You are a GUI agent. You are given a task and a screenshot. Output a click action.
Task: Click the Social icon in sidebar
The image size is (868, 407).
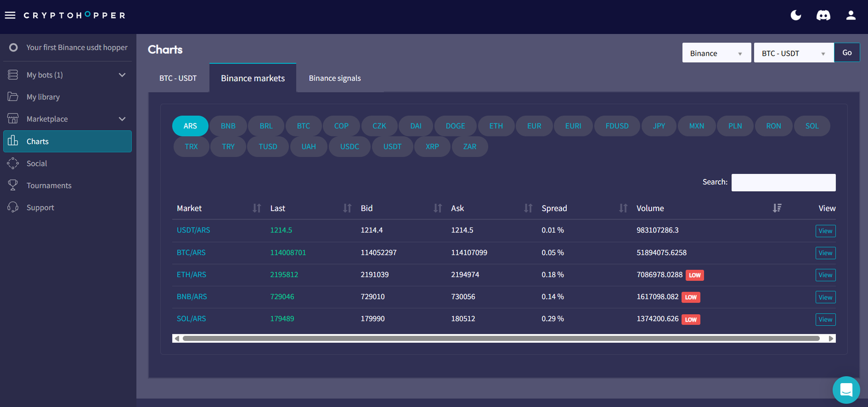point(13,163)
